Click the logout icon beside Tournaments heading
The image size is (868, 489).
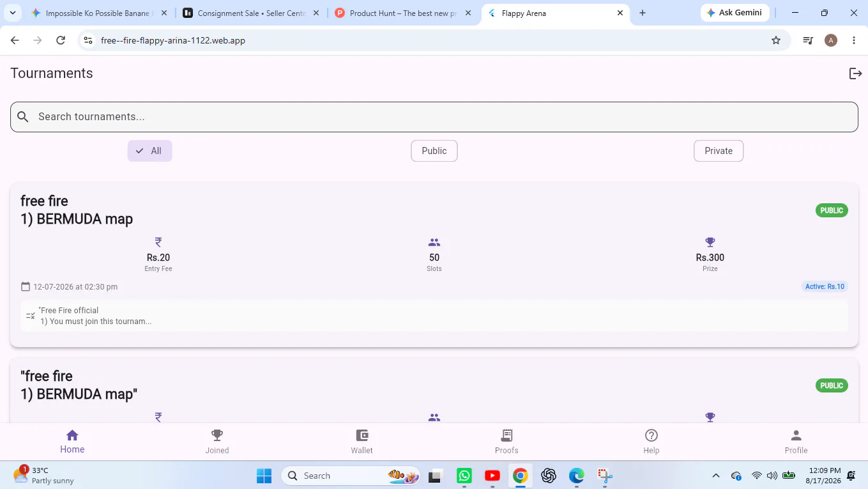855,74
